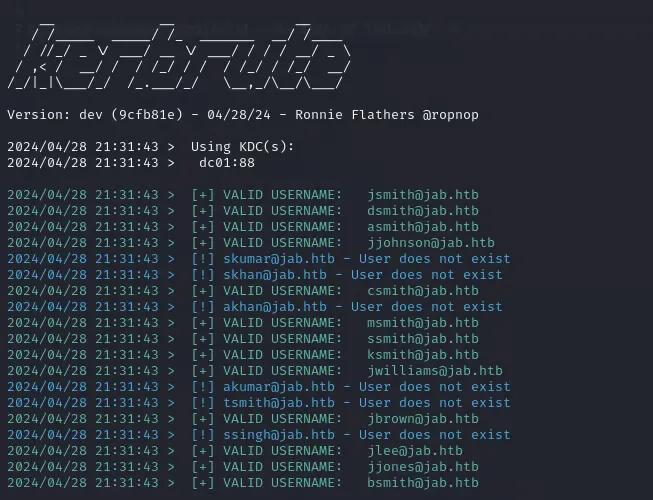Click the akumar@jab.htb does not exist line
This screenshot has height=500, width=653.
click(x=259, y=387)
